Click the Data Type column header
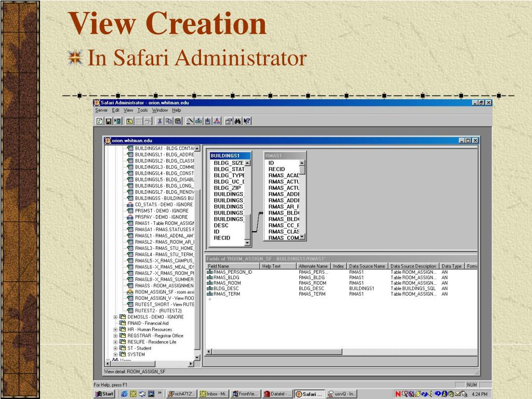This screenshot has height=399, width=532. [451, 267]
